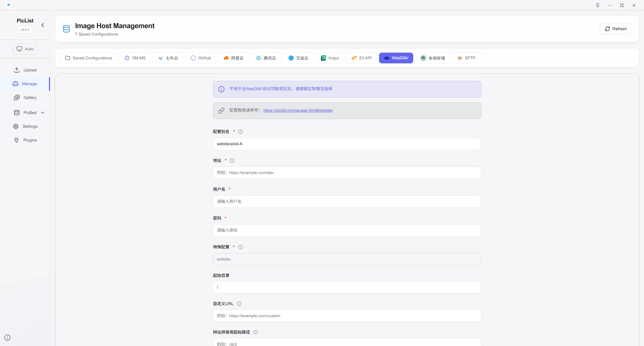Click the Auto theme mode button
Screen dimensions: 644x346
[x=25, y=49]
